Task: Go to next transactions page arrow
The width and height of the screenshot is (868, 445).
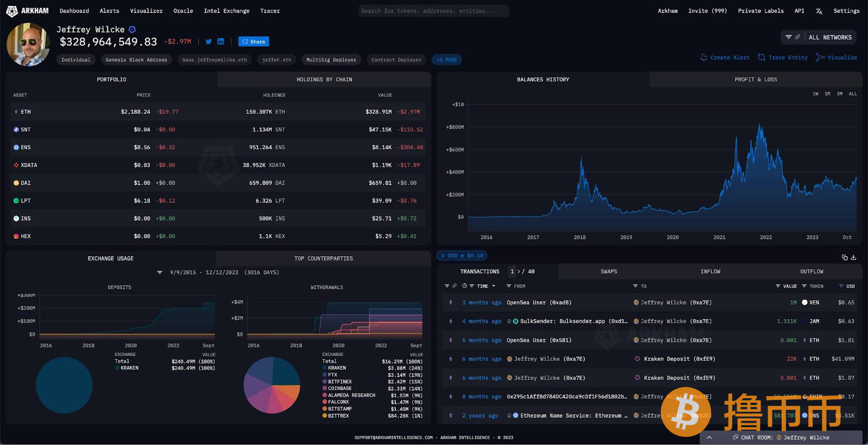Action: (519, 271)
